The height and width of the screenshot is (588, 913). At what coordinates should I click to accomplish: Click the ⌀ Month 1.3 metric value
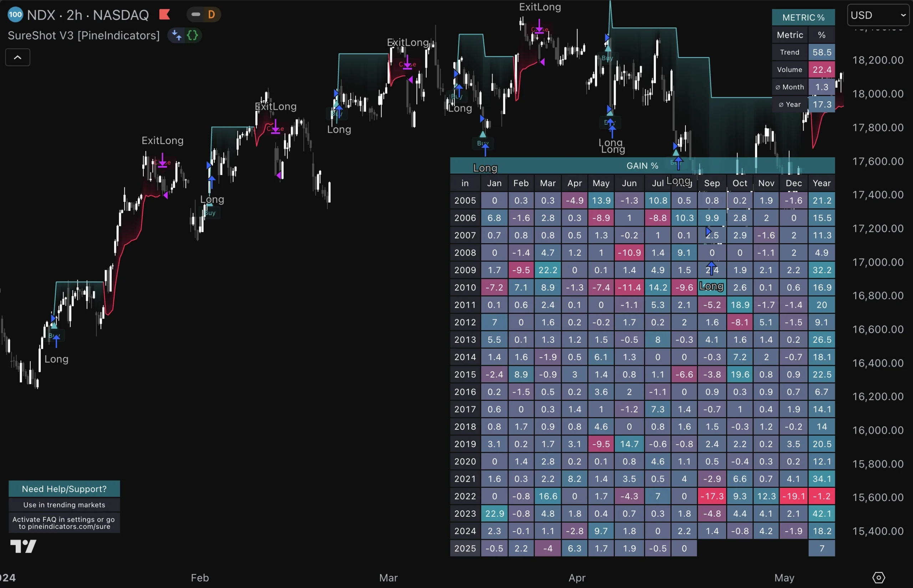coord(822,87)
